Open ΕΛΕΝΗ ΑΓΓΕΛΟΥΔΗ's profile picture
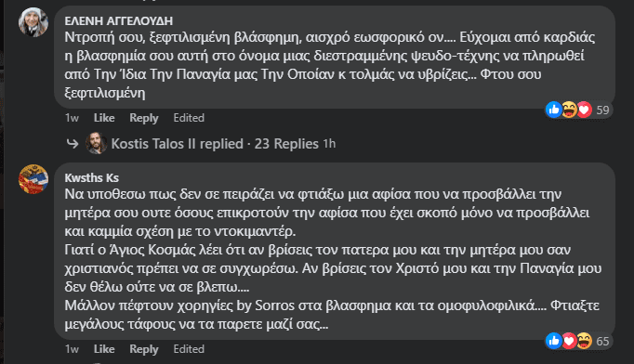Viewport: 634px width, 364px height. pos(33,22)
